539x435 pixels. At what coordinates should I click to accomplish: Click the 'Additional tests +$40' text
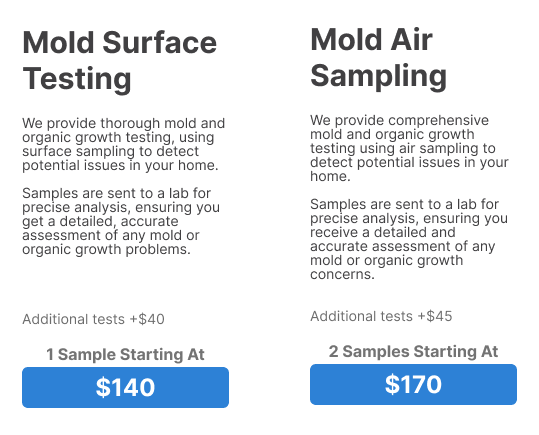tap(93, 319)
